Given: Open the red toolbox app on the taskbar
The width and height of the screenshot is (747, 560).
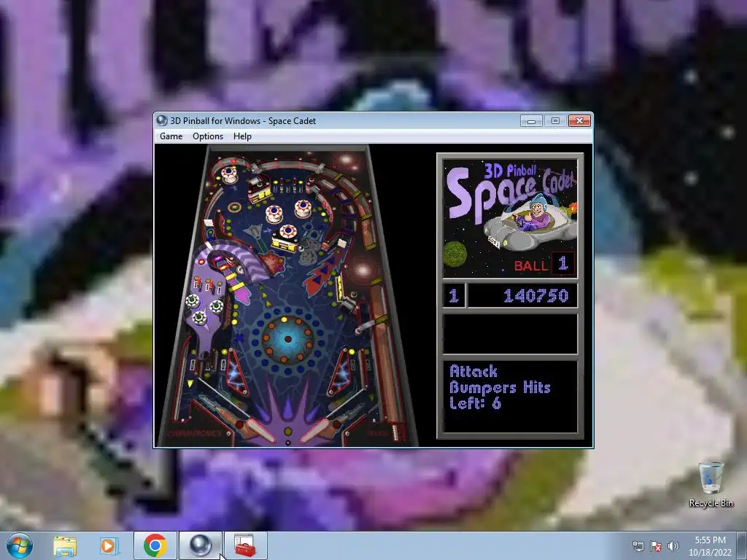Looking at the screenshot, I should (x=245, y=545).
